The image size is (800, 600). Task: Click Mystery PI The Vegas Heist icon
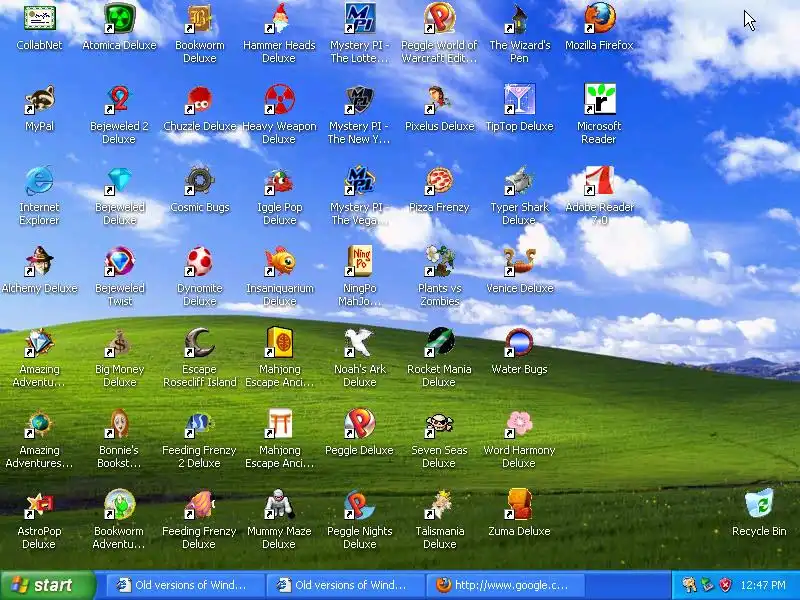(x=359, y=181)
